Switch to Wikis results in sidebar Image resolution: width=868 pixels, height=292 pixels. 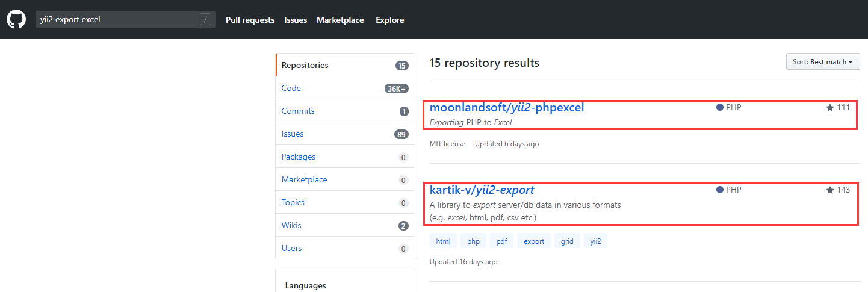coord(291,225)
